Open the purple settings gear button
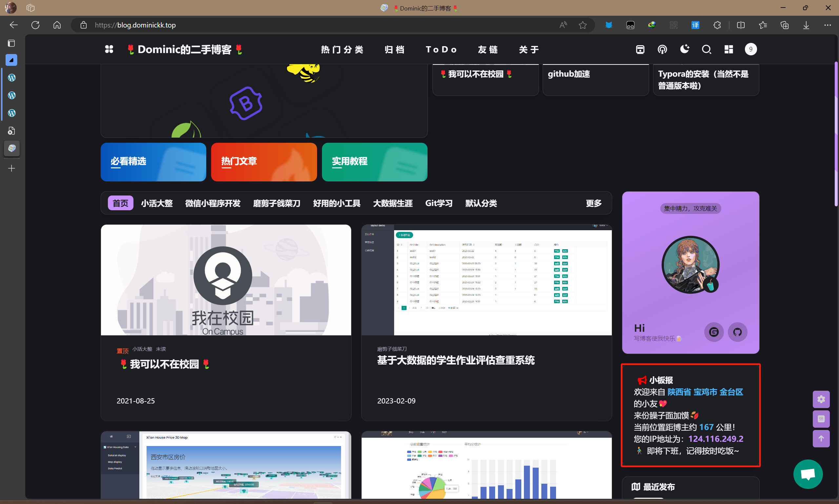 tap(821, 399)
